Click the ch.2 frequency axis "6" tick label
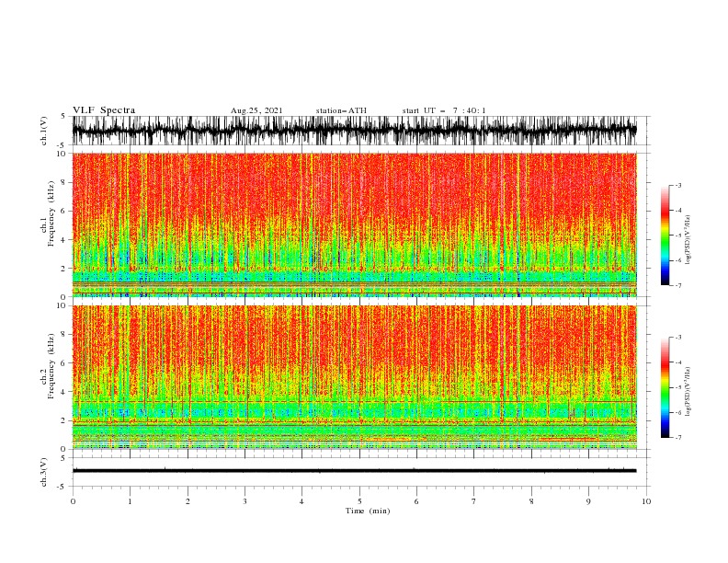 point(63,363)
